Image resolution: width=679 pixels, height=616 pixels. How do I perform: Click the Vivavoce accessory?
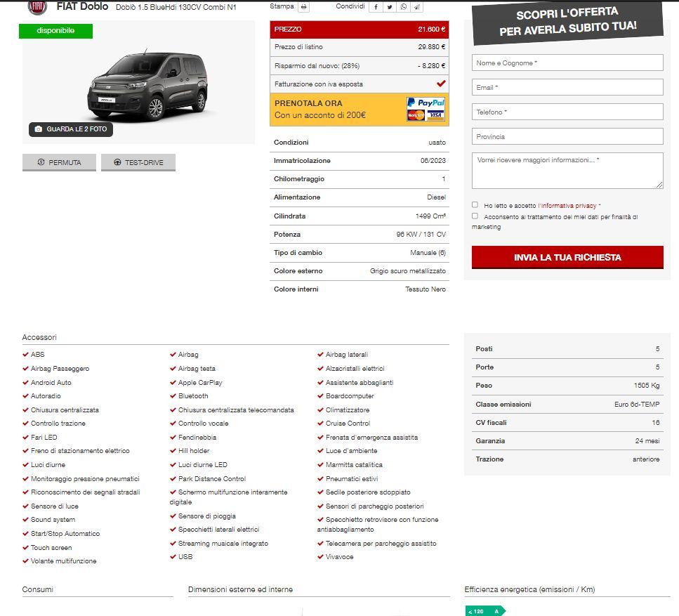click(x=339, y=557)
